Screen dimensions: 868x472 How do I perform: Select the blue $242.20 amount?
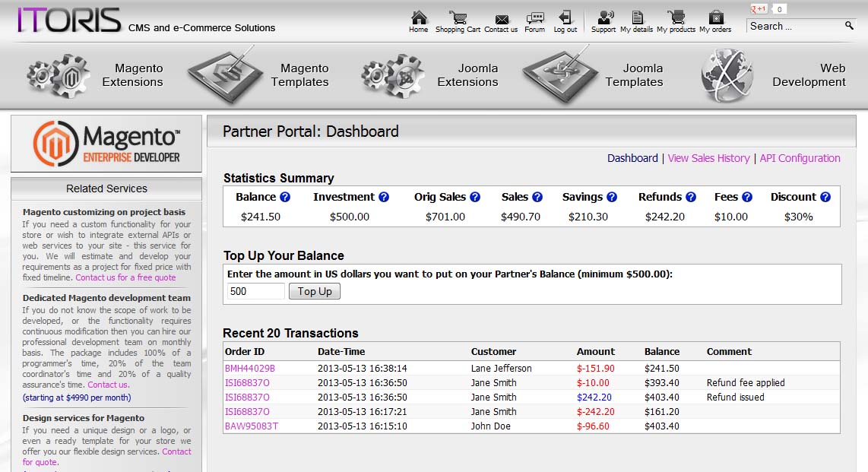click(x=594, y=398)
